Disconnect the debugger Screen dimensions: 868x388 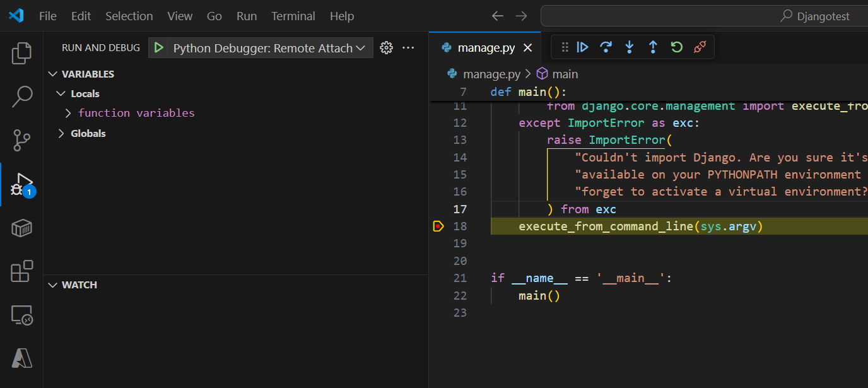(x=700, y=47)
